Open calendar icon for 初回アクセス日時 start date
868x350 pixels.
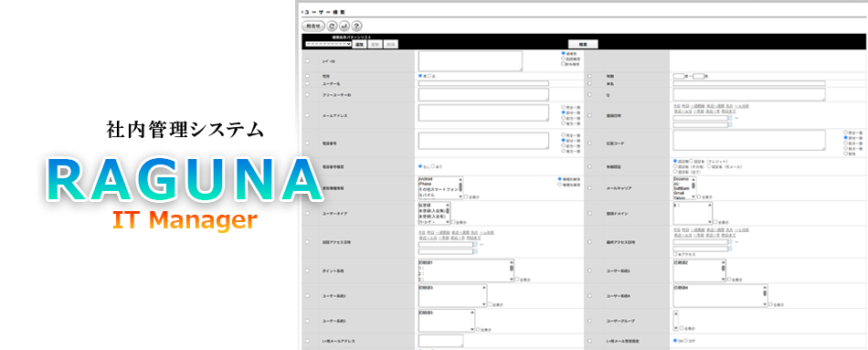click(x=475, y=244)
